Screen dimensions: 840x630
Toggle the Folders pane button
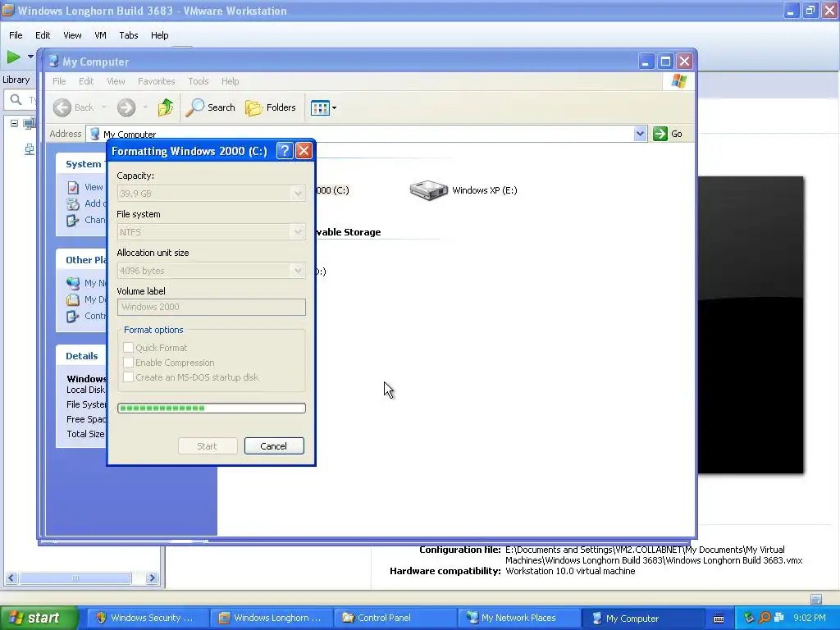click(271, 107)
